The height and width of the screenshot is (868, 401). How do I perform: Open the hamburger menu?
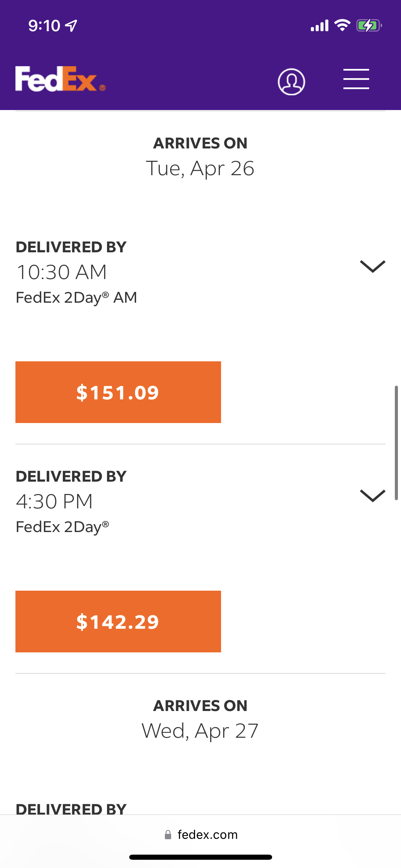coord(356,79)
